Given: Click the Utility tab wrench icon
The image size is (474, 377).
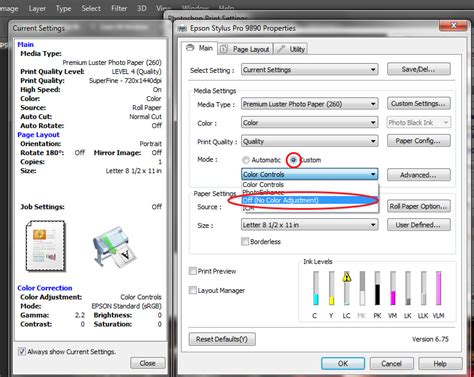Looking at the screenshot, I should (281, 49).
